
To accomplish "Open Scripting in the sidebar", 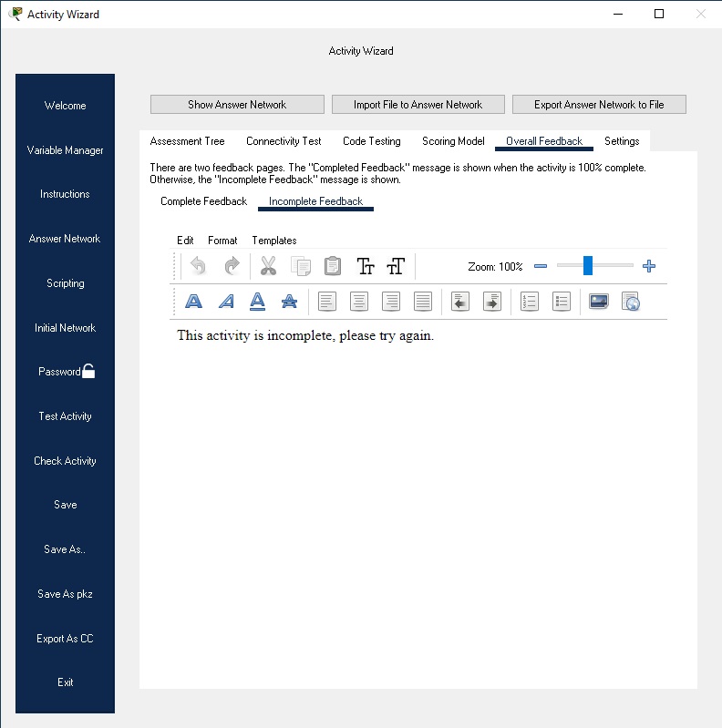I will pos(65,283).
